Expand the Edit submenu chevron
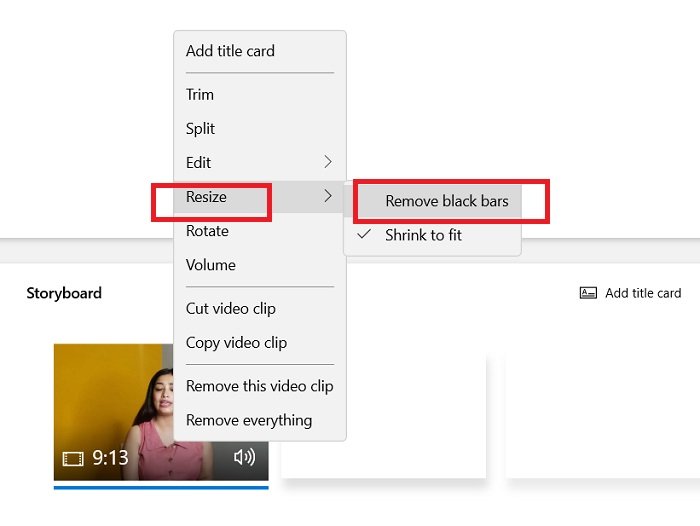Screen dimensions: 700x526 (328, 162)
